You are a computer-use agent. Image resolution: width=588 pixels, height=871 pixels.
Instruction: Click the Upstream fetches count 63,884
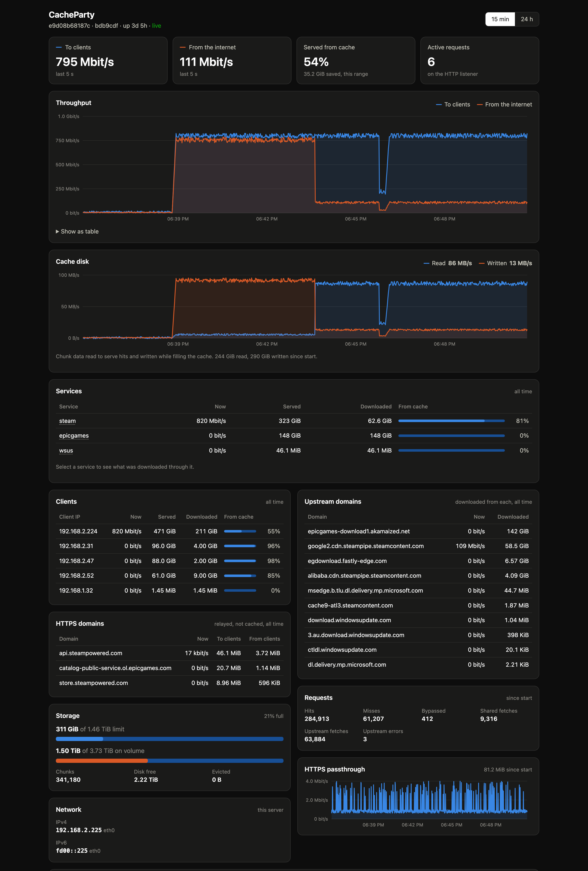pyautogui.click(x=315, y=740)
